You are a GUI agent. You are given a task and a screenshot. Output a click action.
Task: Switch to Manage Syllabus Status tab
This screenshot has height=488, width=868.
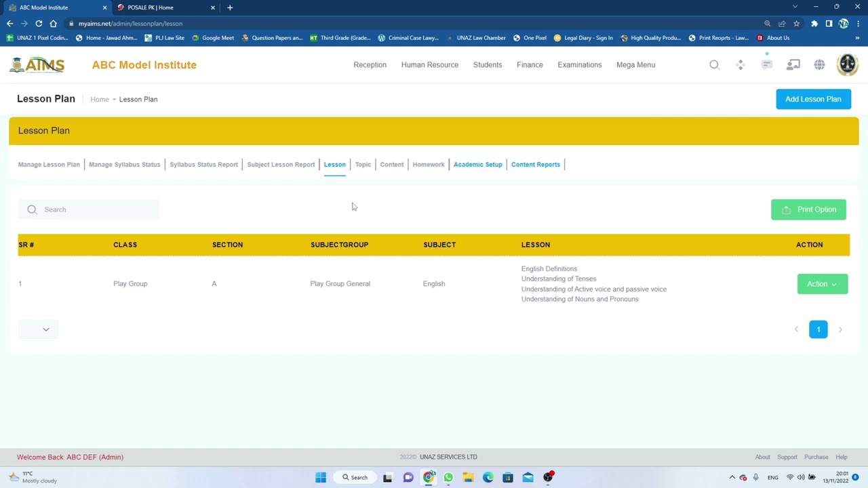click(x=125, y=165)
